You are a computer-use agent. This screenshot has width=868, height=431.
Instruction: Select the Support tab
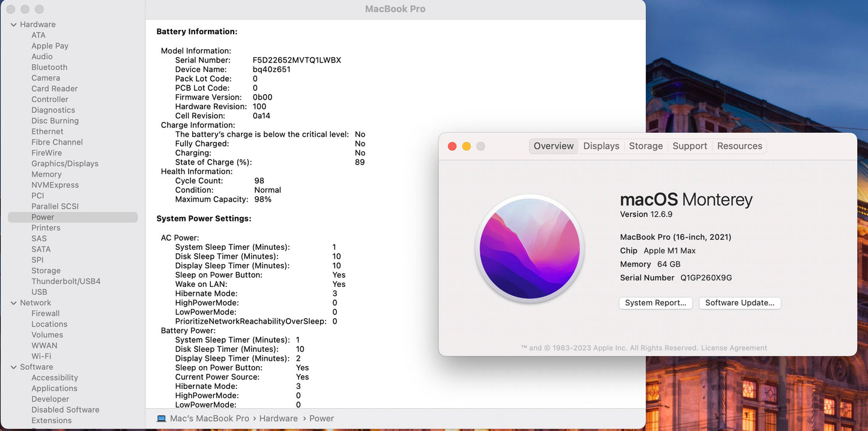click(690, 146)
